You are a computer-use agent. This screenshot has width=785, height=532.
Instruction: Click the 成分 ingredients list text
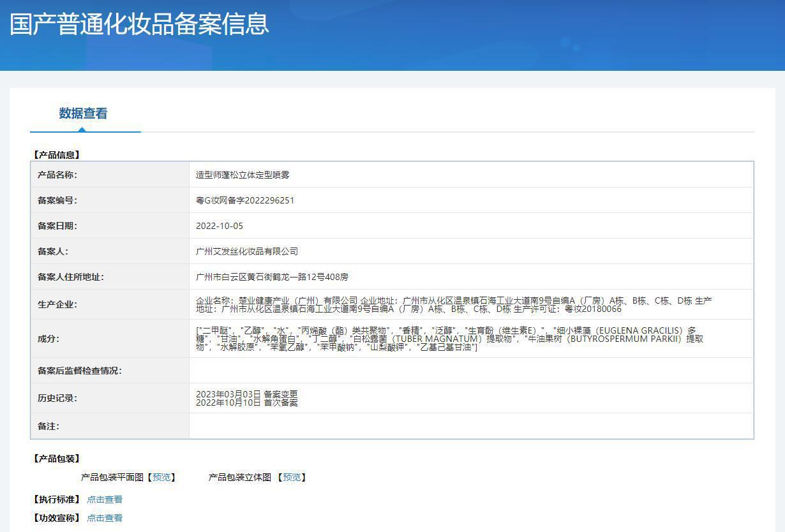click(x=449, y=339)
